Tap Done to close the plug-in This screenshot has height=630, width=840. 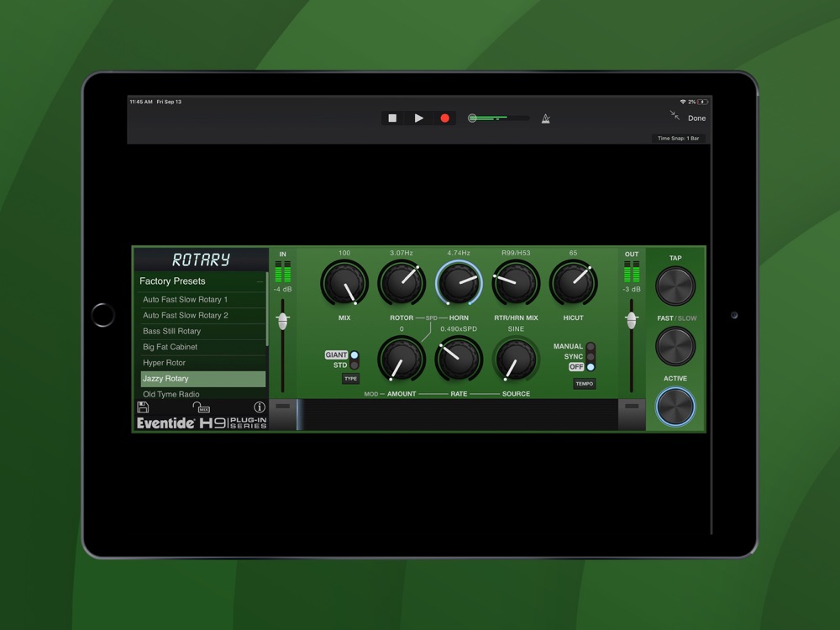point(697,118)
